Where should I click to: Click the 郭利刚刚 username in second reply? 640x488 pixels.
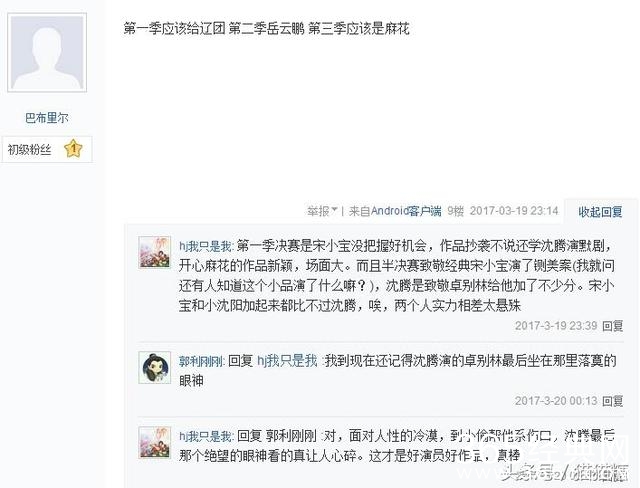click(x=202, y=361)
